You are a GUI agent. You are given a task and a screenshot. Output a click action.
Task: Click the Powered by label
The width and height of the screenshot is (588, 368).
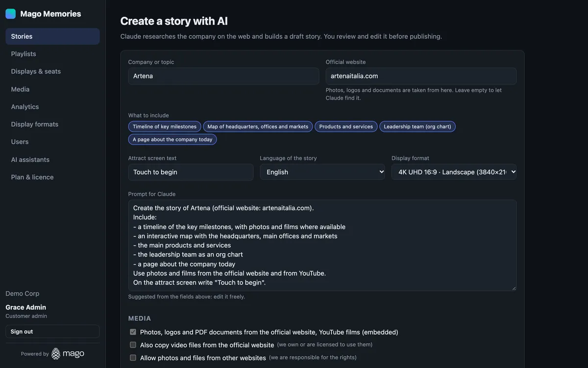35,354
